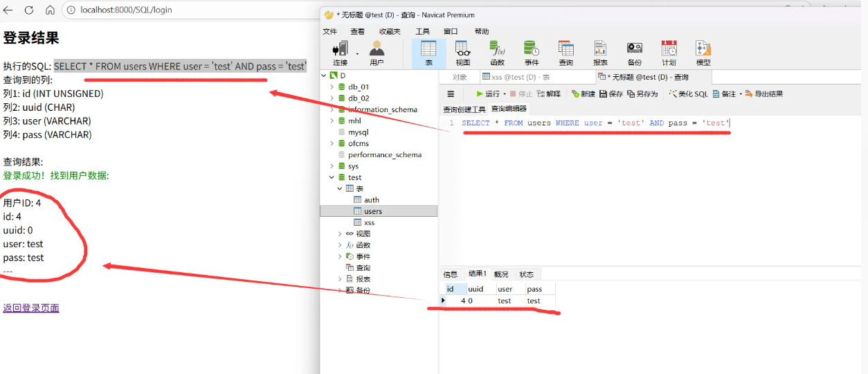Open the 收藏夹 (Favorites) menu
The width and height of the screenshot is (868, 374).
coord(390,31)
